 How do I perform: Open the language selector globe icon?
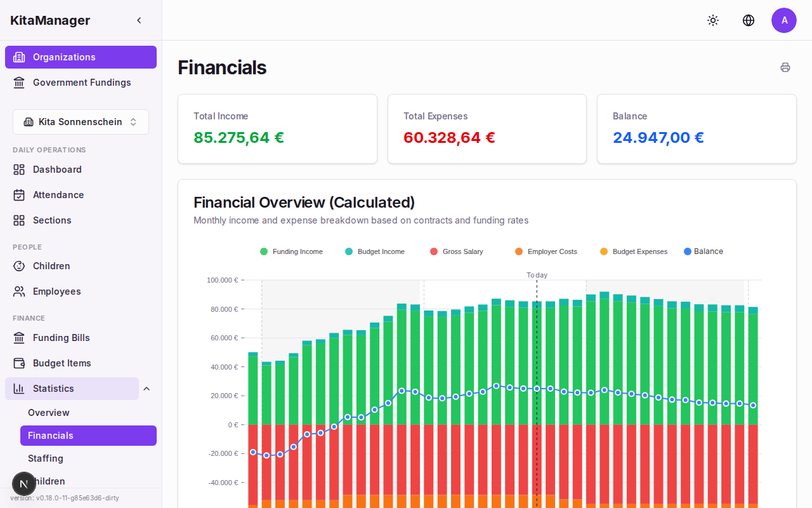click(749, 20)
